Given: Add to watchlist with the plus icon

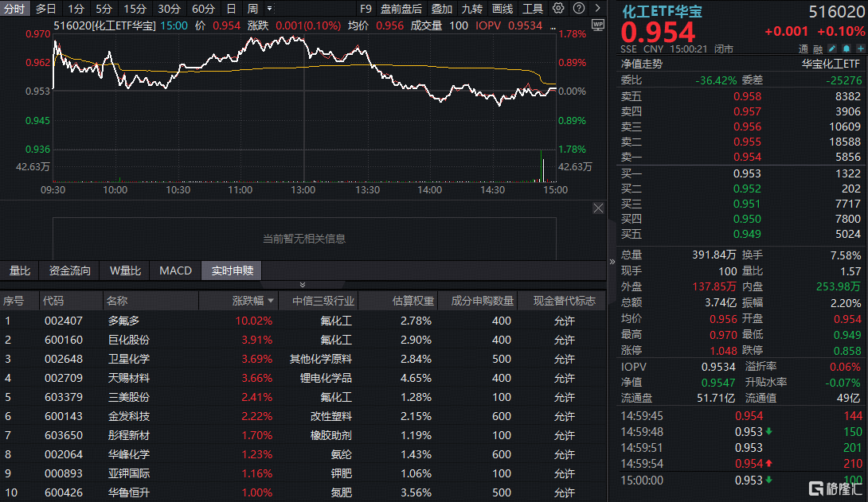Looking at the screenshot, I should tap(860, 49).
